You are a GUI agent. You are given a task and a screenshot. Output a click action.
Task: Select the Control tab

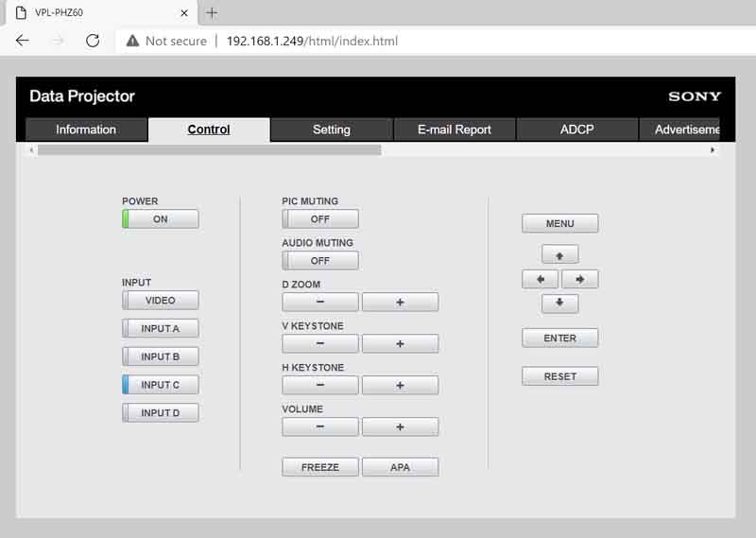[x=209, y=130]
